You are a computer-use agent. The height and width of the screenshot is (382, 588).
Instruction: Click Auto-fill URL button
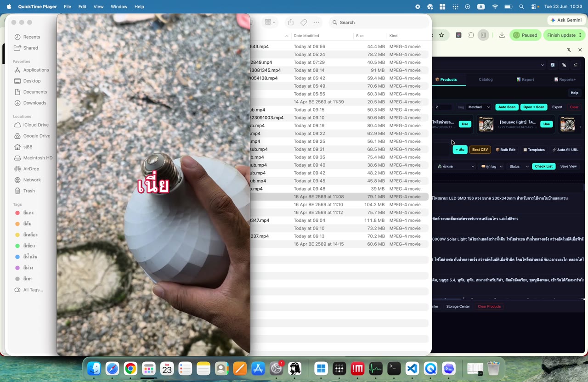coord(565,150)
